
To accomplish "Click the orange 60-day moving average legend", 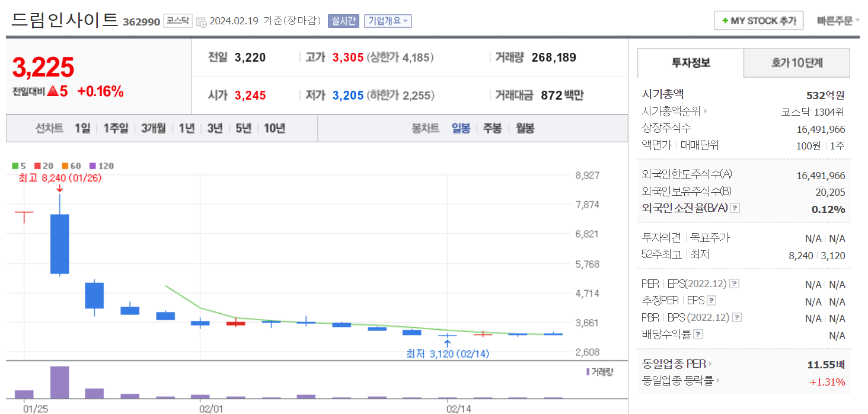I will click(71, 166).
